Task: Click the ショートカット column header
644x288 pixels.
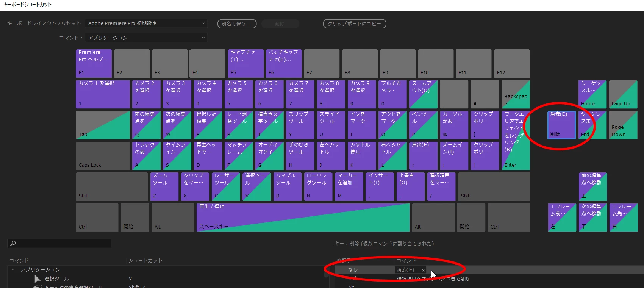Action: click(x=145, y=261)
